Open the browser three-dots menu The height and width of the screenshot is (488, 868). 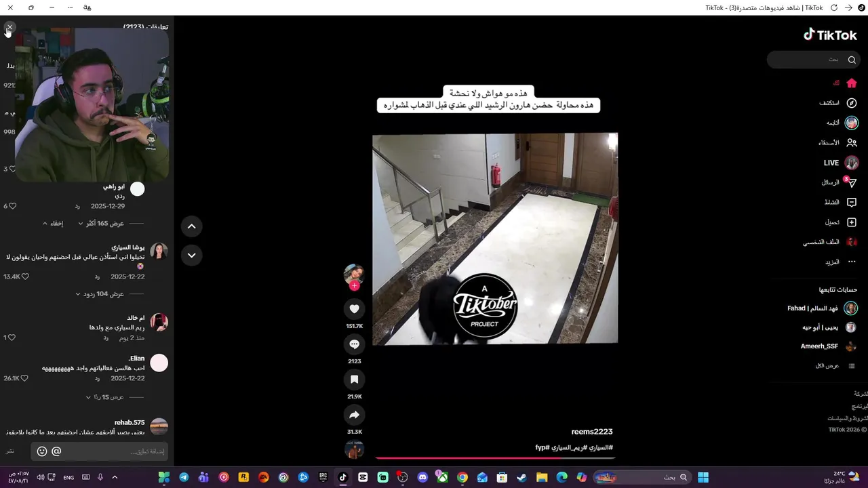pyautogui.click(x=71, y=7)
